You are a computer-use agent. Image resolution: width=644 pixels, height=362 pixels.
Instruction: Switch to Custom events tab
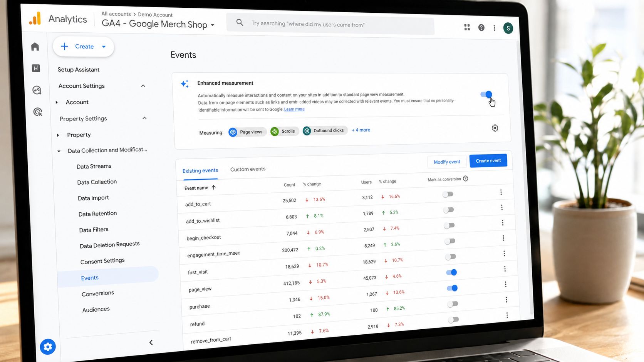[248, 169]
